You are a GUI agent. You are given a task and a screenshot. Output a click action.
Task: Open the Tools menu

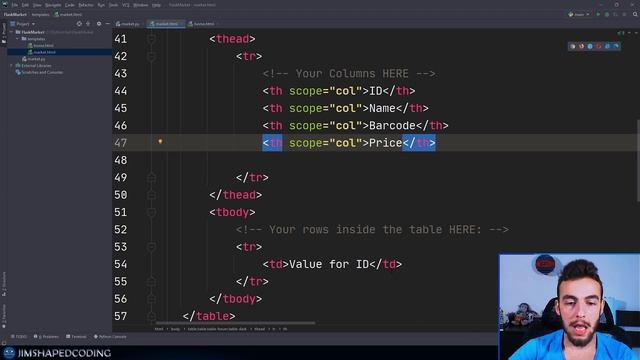click(x=113, y=5)
